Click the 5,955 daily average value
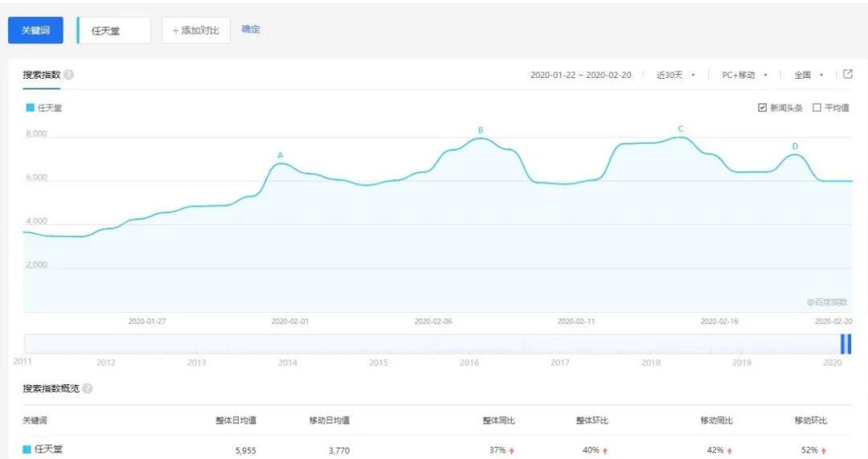The height and width of the screenshot is (459, 868). pos(246,450)
